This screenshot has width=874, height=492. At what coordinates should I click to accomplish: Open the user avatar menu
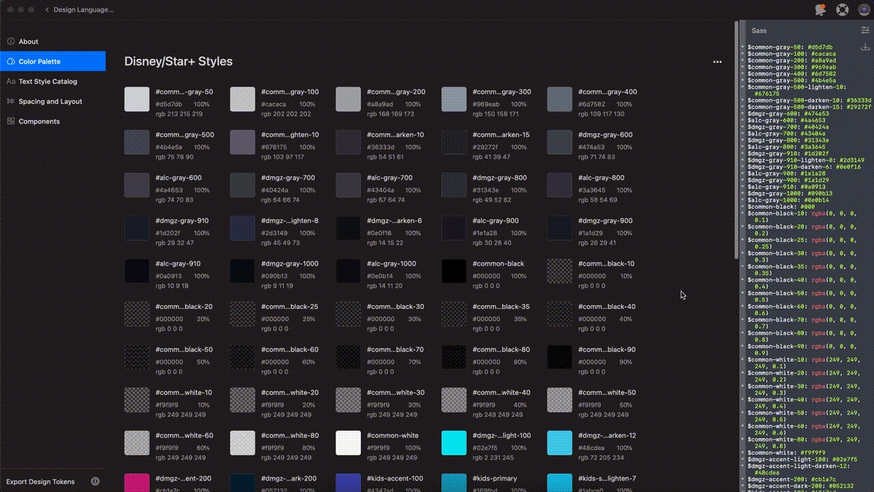pyautogui.click(x=864, y=9)
